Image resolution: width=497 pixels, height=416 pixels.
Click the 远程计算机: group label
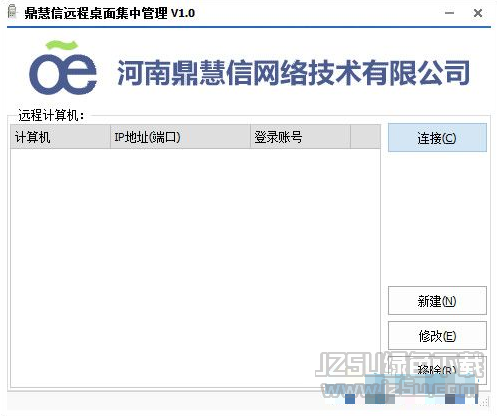point(52,115)
